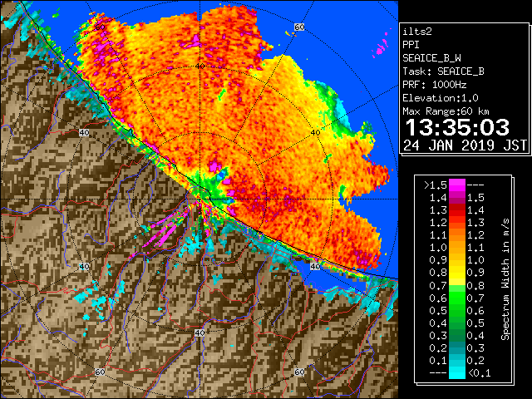Select the "PPI" scan type label
Viewport: 532px width, 399px height.
[x=411, y=45]
